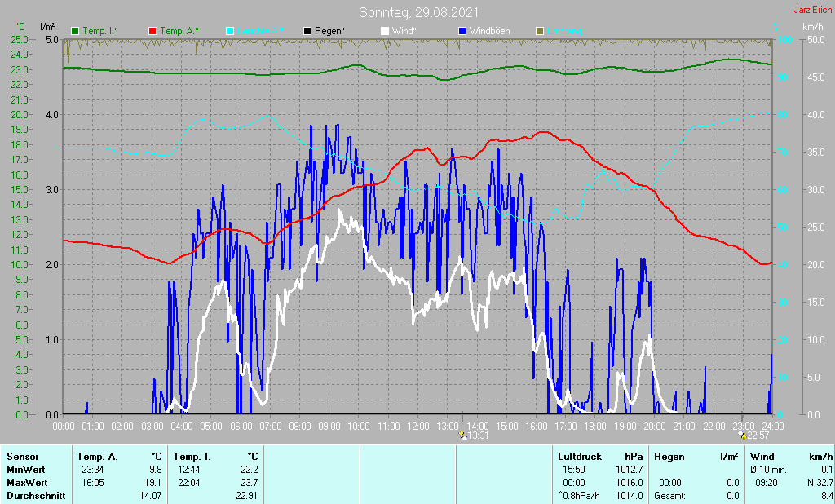Screen dimensions: 835x504
Task: Click the 'MaxWert' row label
Action: pyautogui.click(x=27, y=483)
